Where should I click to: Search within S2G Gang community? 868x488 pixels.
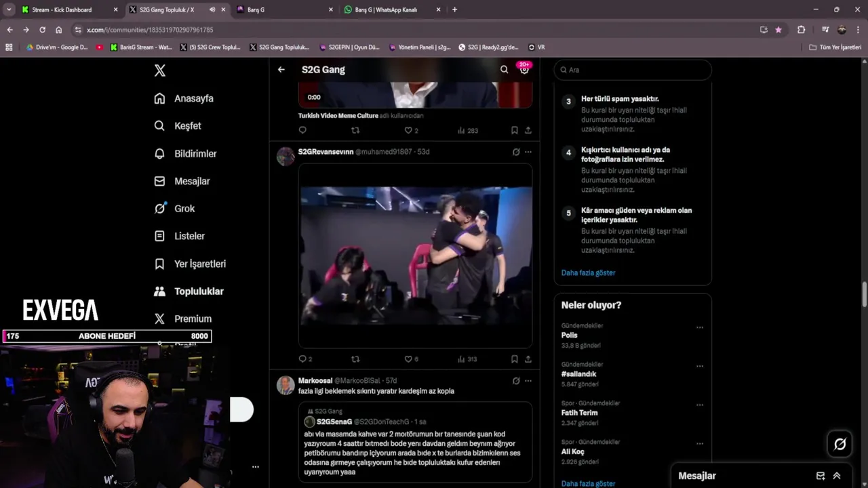pyautogui.click(x=504, y=69)
